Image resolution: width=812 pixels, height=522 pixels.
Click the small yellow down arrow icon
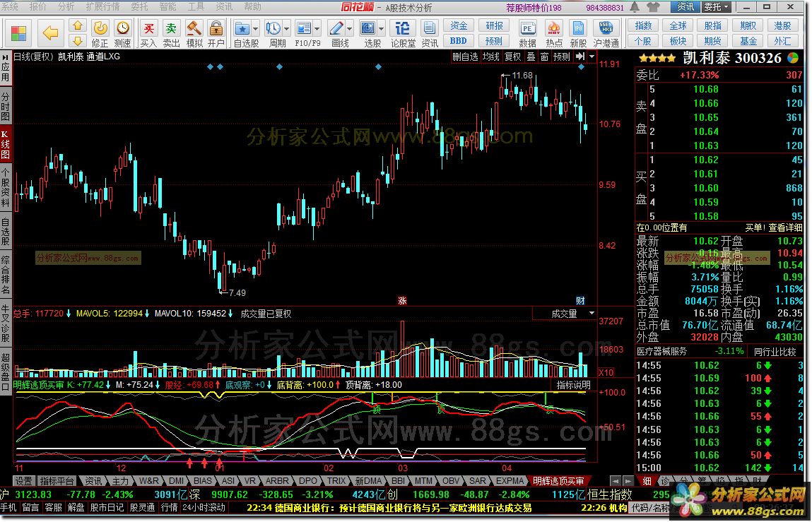coord(78,41)
